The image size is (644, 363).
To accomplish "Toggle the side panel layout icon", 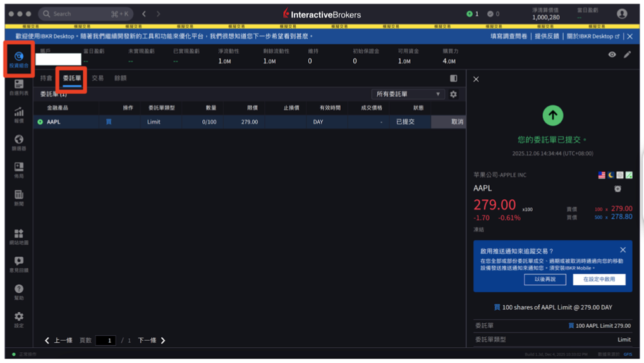I will pos(453,78).
